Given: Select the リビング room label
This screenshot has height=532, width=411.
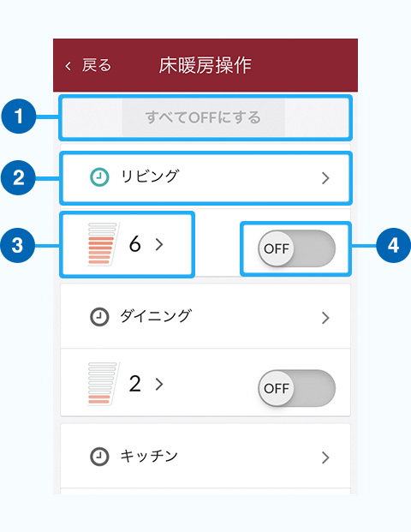Looking at the screenshot, I should (150, 176).
